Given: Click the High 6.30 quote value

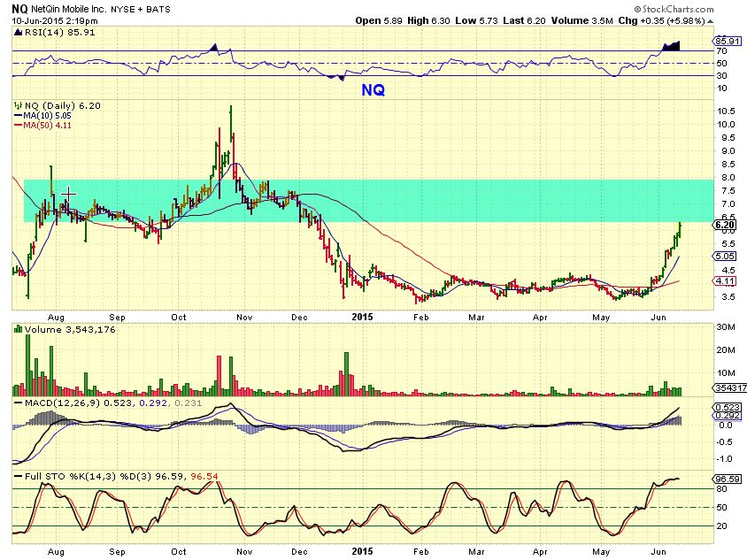Looking at the screenshot, I should pyautogui.click(x=428, y=20).
